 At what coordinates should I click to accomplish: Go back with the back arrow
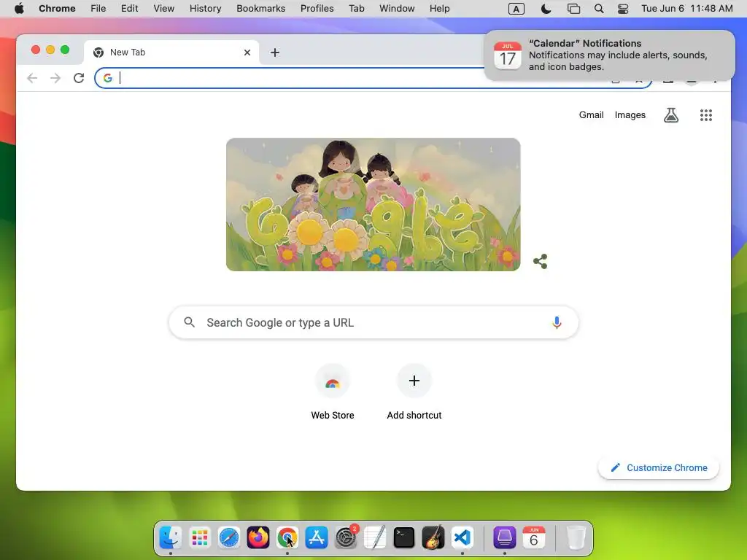tap(32, 78)
